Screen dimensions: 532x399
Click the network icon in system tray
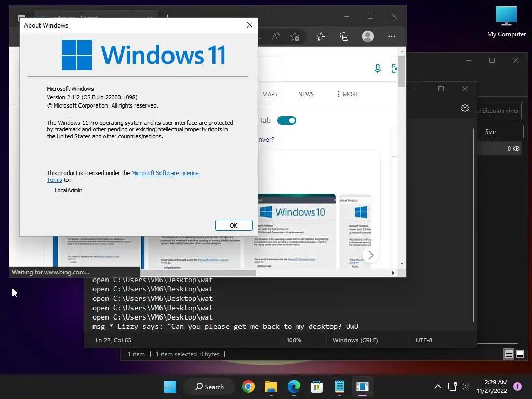[453, 387]
